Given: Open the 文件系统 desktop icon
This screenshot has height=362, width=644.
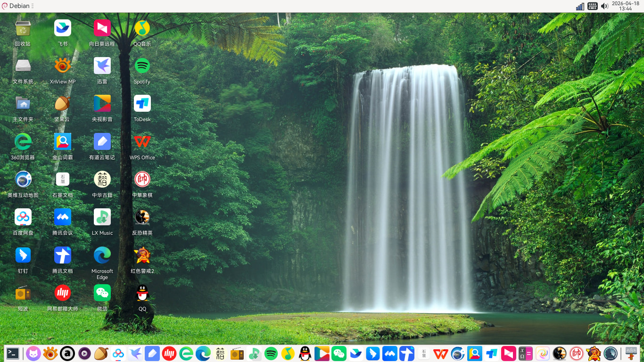Looking at the screenshot, I should click(23, 66).
